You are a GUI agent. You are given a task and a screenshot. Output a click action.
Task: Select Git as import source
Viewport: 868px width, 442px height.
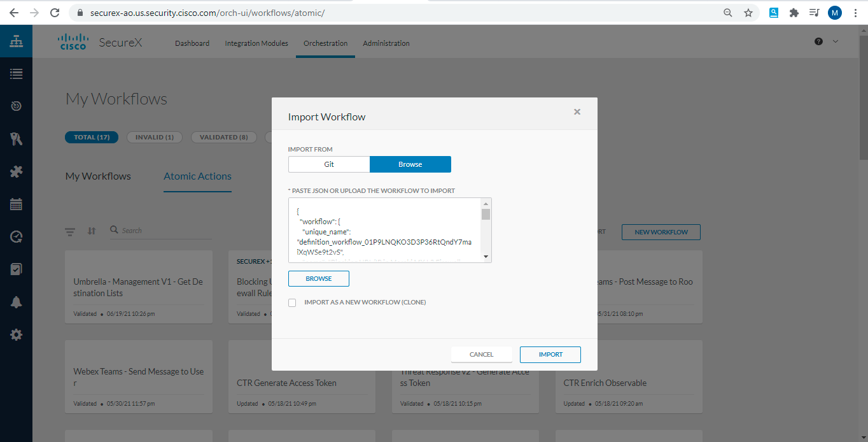pos(329,164)
